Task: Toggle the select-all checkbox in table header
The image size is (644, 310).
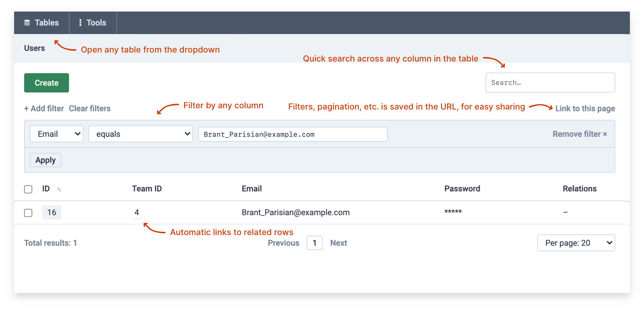Action: click(28, 189)
